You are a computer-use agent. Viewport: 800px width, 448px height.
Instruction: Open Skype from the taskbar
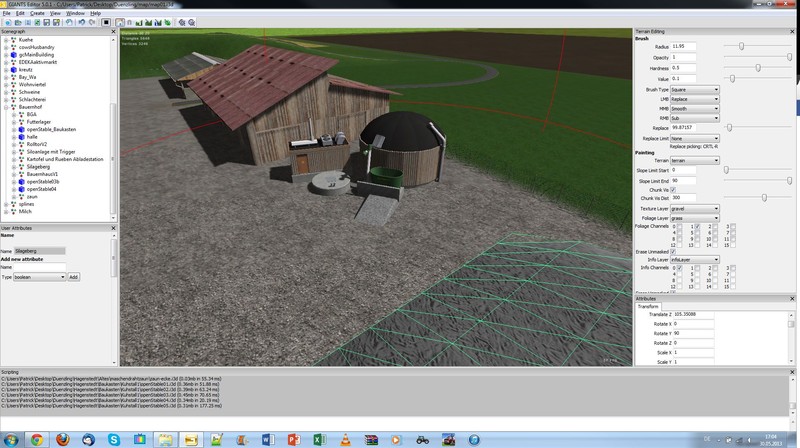click(114, 439)
